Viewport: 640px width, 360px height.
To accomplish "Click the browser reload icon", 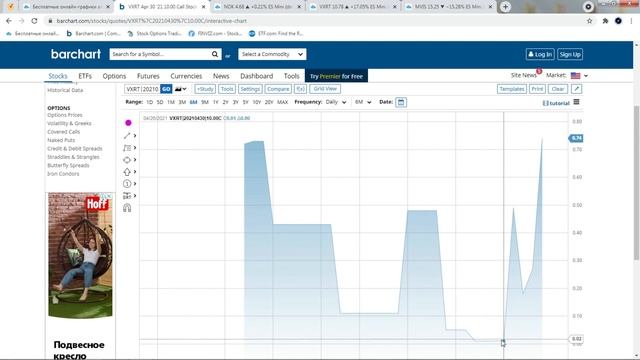I will (x=34, y=21).
